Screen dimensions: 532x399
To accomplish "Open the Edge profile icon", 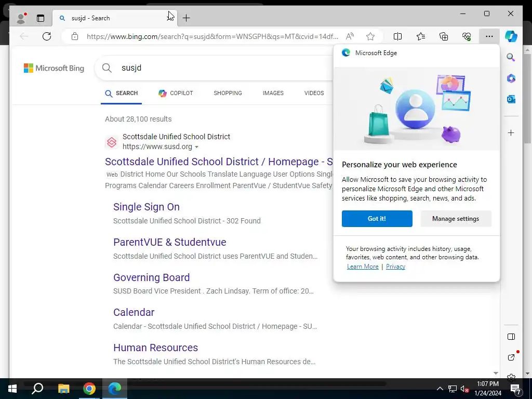I will [x=21, y=18].
